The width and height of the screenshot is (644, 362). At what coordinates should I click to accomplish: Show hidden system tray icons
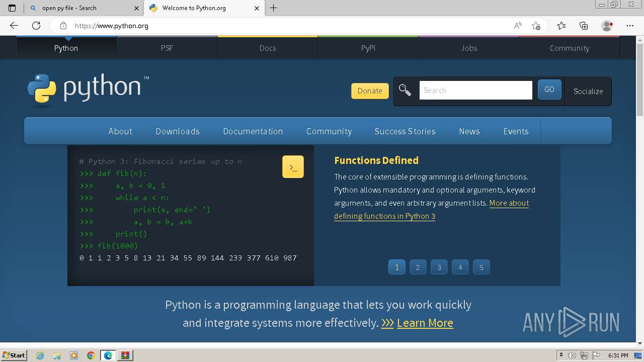pyautogui.click(x=561, y=355)
